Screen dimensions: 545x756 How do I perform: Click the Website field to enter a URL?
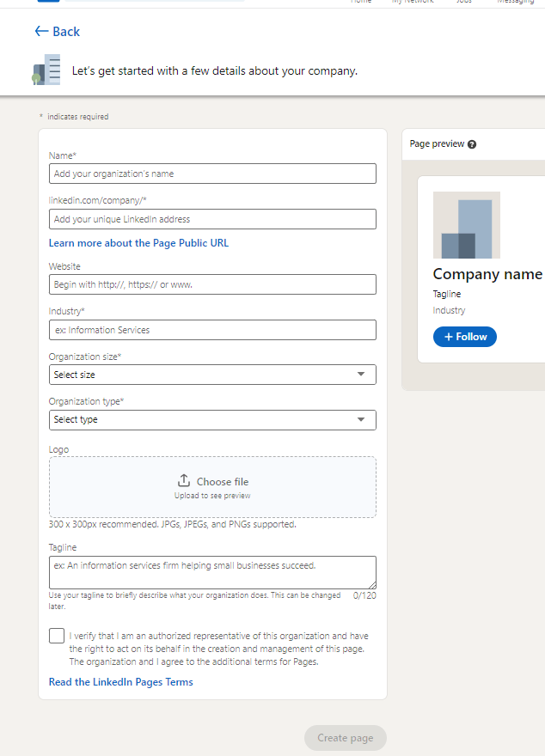click(212, 283)
